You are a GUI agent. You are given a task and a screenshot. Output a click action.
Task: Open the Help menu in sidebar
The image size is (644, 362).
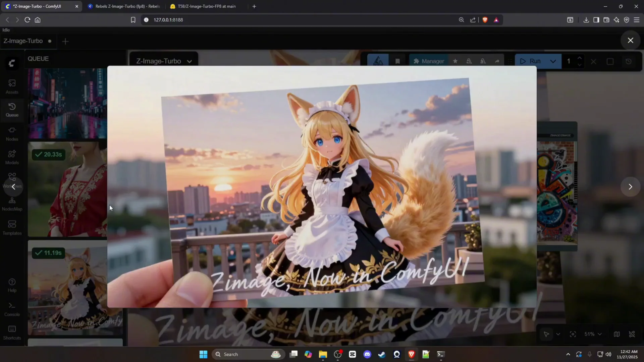coord(12,285)
